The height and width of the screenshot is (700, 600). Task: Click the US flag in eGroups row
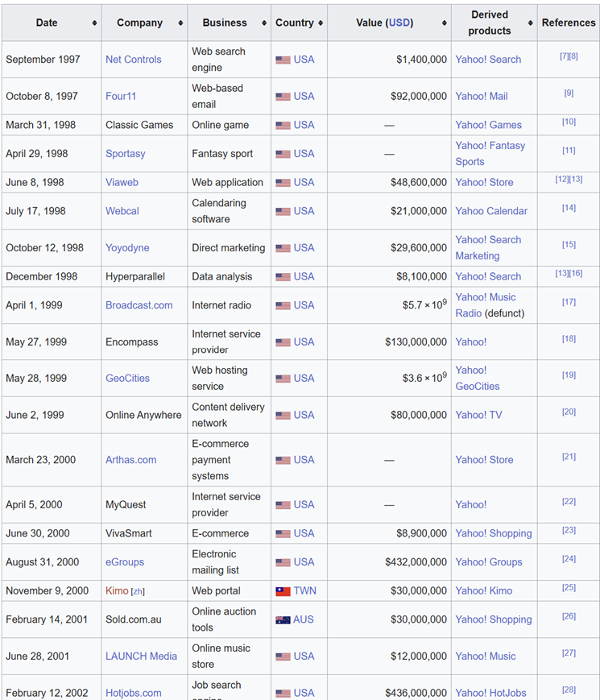click(283, 562)
